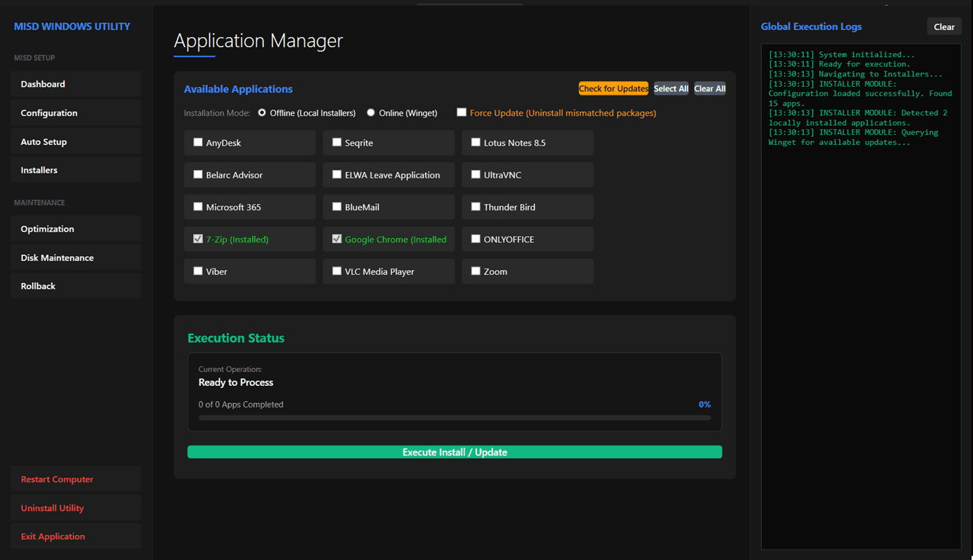Click the 'Ready to Process' status text
The width and height of the screenshot is (973, 560).
pyautogui.click(x=236, y=382)
